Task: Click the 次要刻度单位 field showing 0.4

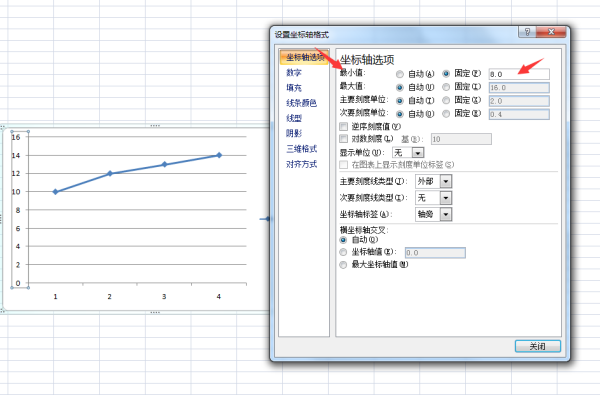Action: (519, 114)
